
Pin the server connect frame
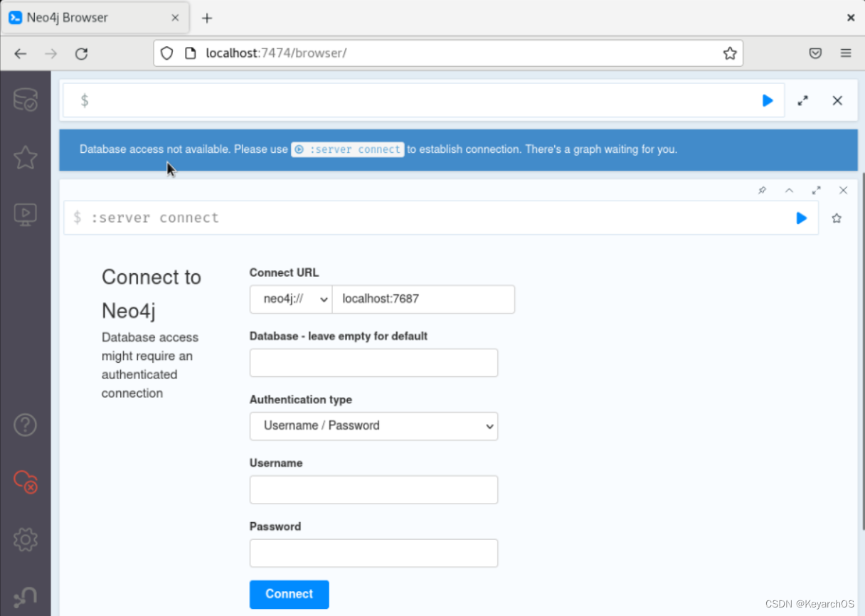click(x=763, y=191)
